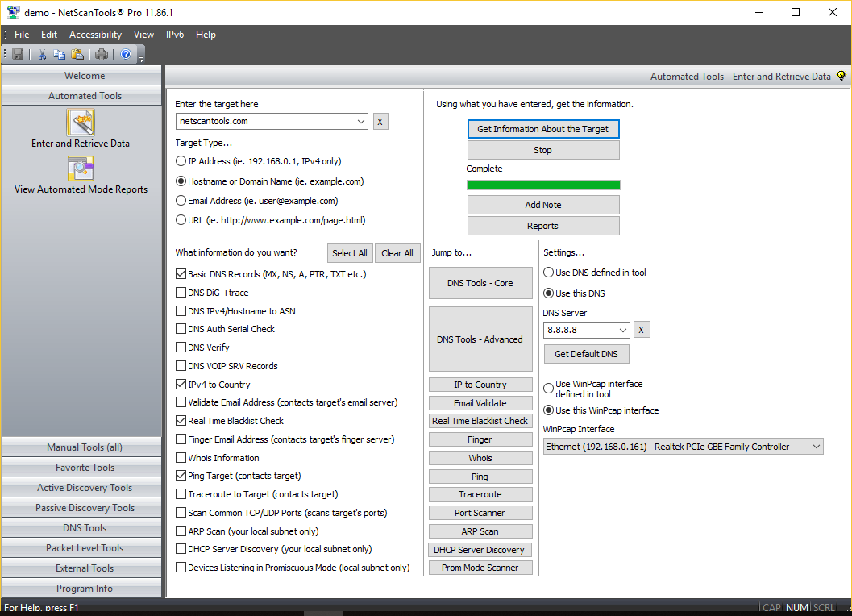The image size is (852, 616).
Task: Open the Edit menu
Action: click(49, 35)
